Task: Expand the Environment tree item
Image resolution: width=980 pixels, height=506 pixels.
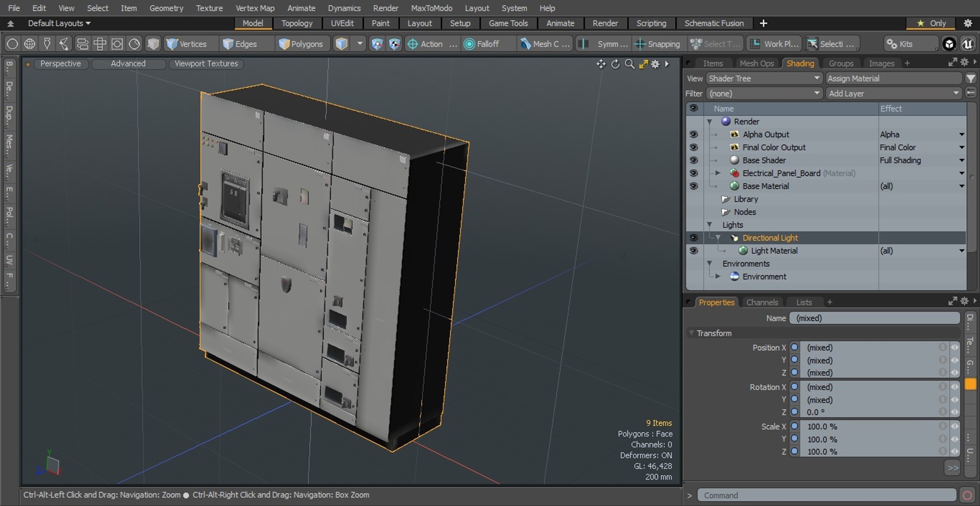Action: (x=718, y=276)
